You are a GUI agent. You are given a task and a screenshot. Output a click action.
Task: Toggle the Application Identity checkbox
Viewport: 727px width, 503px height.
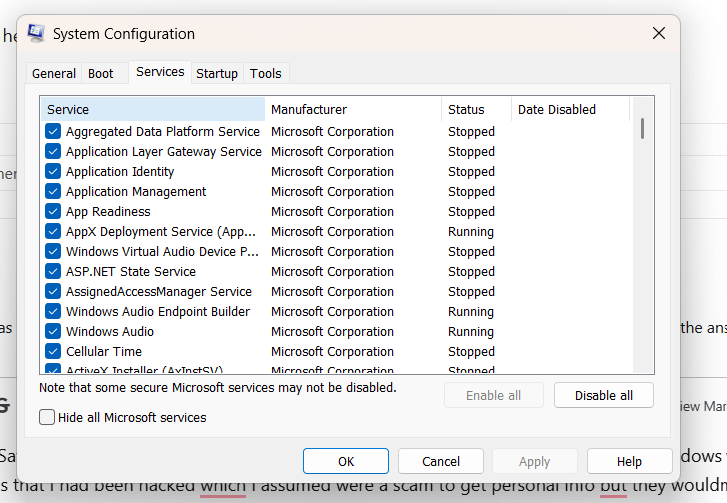point(53,172)
